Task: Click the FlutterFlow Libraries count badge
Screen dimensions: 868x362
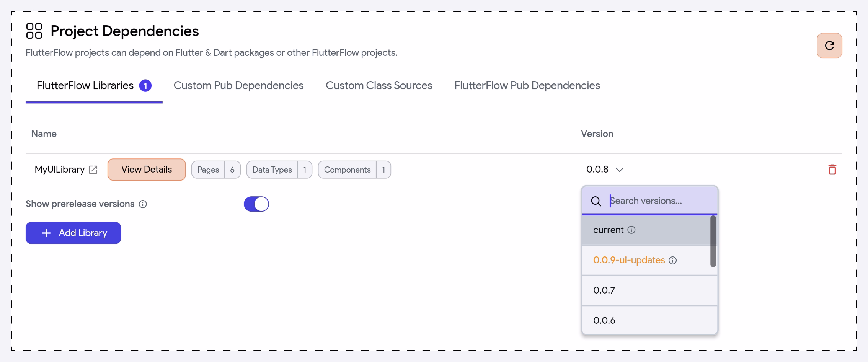Action: click(x=145, y=86)
